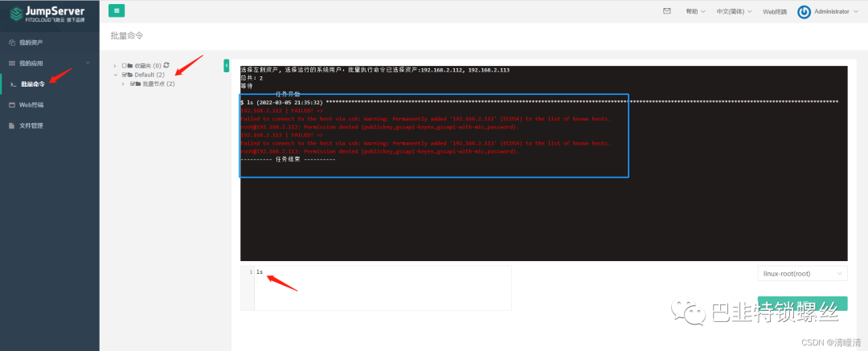The width and height of the screenshot is (868, 351).
Task: Click the 文件管理 file icon
Action: pos(11,125)
